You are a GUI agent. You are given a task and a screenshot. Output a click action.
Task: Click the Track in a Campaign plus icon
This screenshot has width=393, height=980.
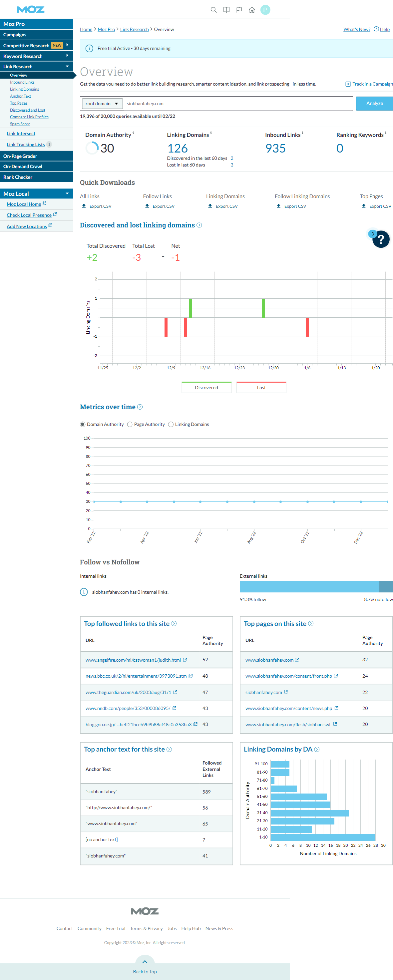pos(348,84)
